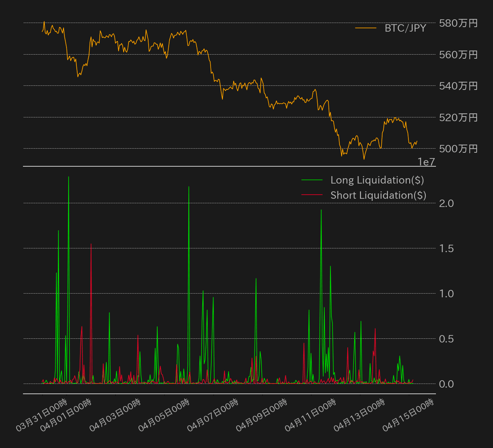The width and height of the screenshot is (493, 448).
Task: Click the 540万円 price axis label
Action: 458,86
